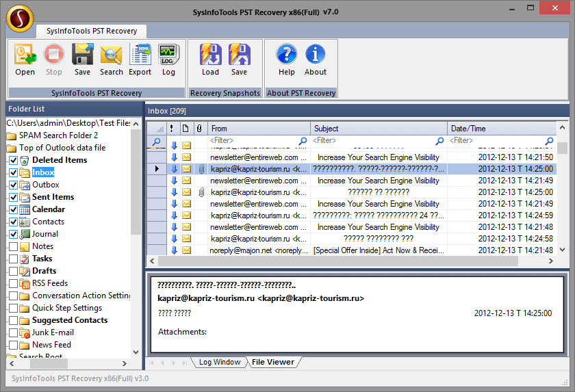
Task: Select the File Viewer tab
Action: pyautogui.click(x=272, y=362)
